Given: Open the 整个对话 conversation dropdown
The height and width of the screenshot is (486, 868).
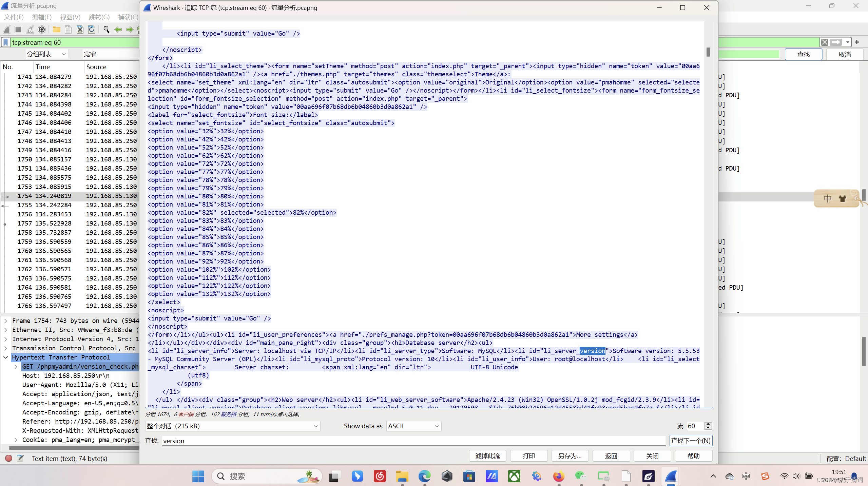Looking at the screenshot, I should 233,426.
